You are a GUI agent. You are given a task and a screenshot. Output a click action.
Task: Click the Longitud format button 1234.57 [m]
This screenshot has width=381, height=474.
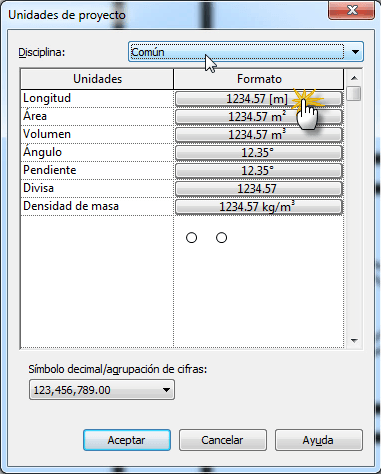coord(259,99)
